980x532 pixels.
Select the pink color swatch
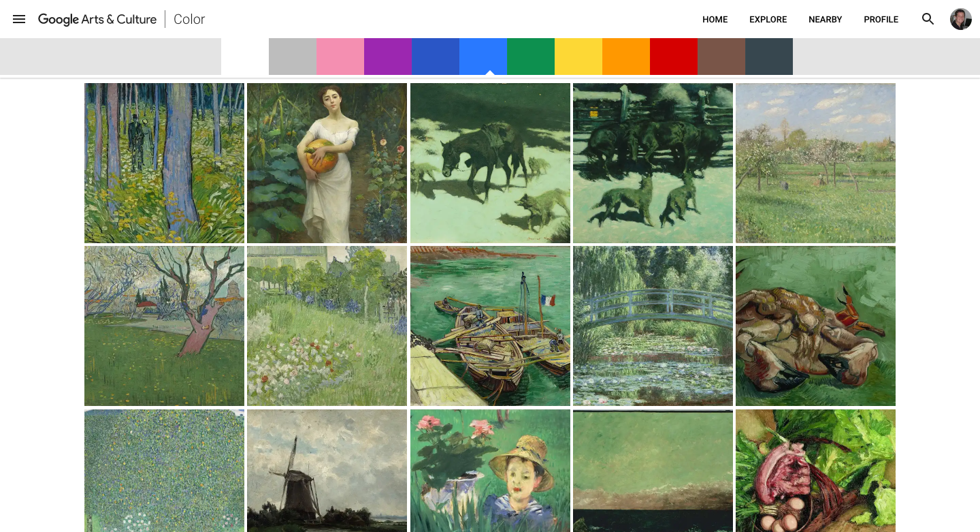(x=340, y=57)
